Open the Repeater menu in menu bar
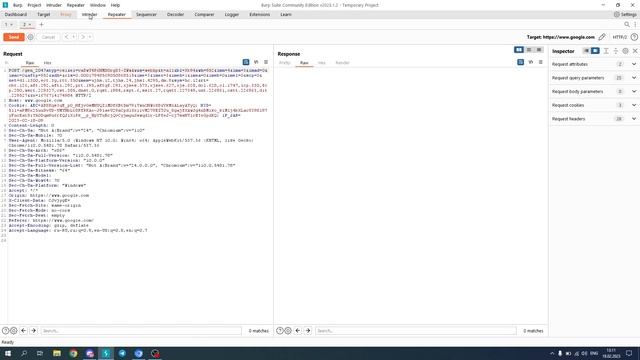640x360 pixels. [76, 5]
